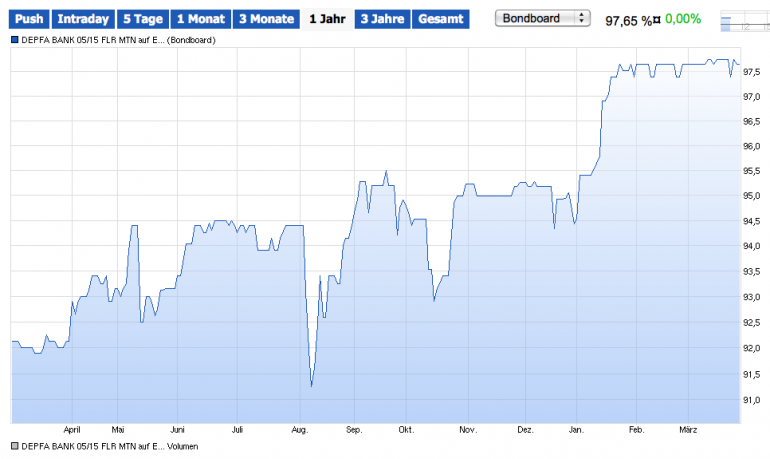Click the Okt. x-axis label
Image resolution: width=770 pixels, height=459 pixels.
pos(406,430)
